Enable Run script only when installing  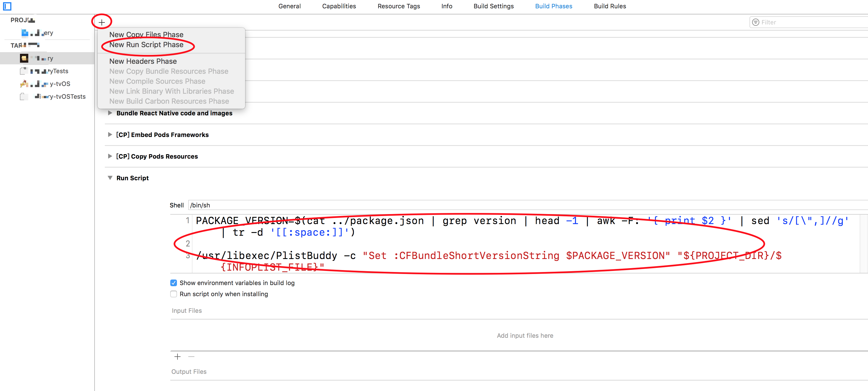click(x=174, y=294)
